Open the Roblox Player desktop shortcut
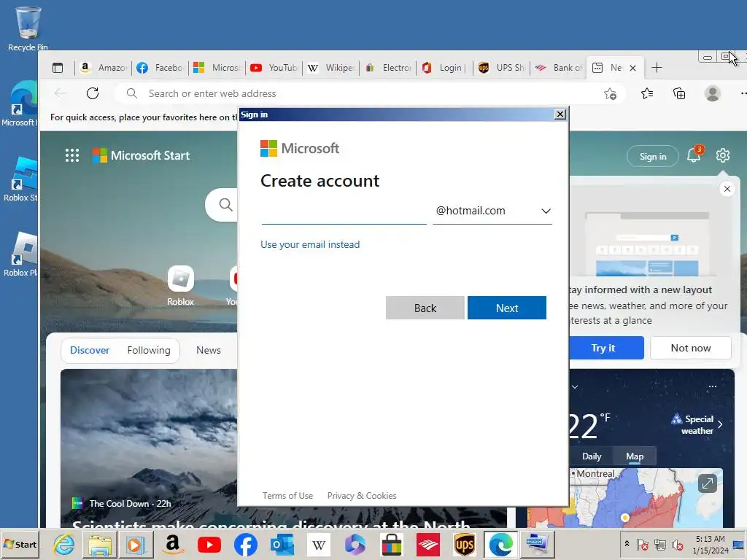The width and height of the screenshot is (747, 560). click(21, 254)
